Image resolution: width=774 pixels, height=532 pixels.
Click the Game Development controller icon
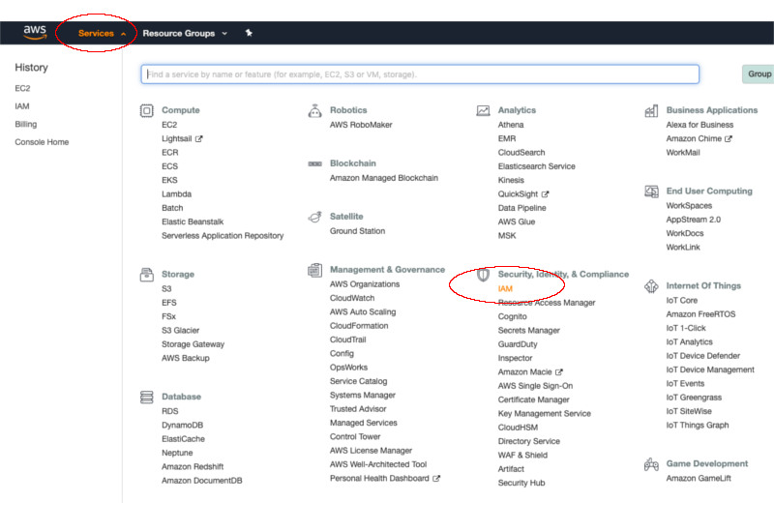tap(651, 464)
